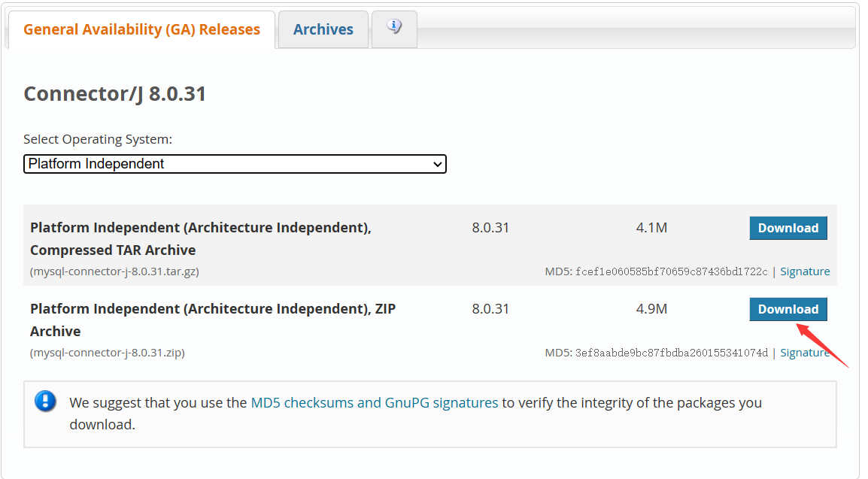This screenshot has height=479, width=868.
Task: Click the blue exclamation notice icon
Action: point(45,401)
